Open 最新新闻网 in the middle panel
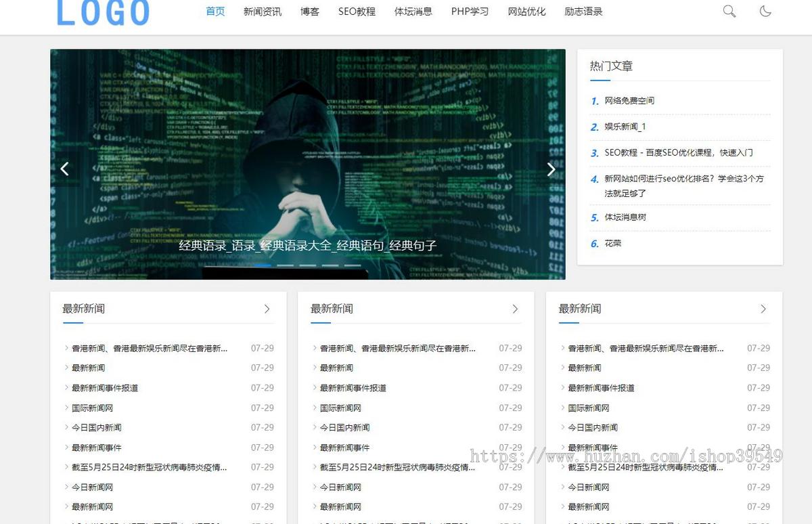 [340, 506]
